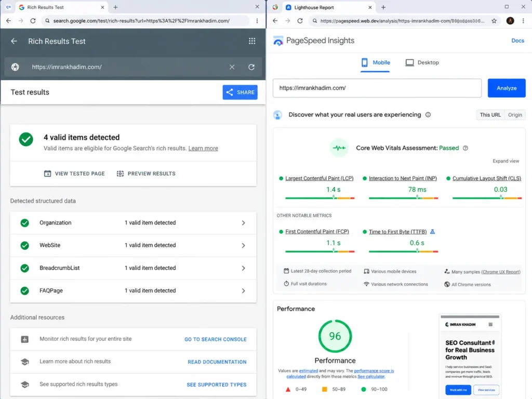Viewport: 532px width, 399px height.
Task: Select the Lighthouse Report browser tab
Action: [x=328, y=7]
